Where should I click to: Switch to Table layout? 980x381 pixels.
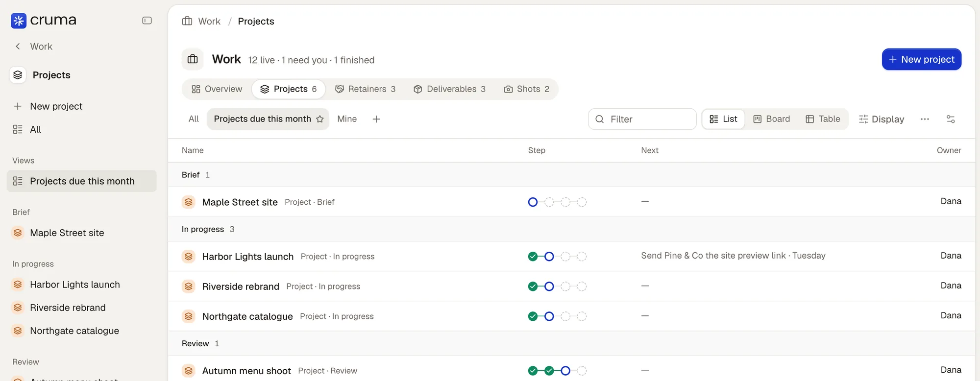(823, 119)
